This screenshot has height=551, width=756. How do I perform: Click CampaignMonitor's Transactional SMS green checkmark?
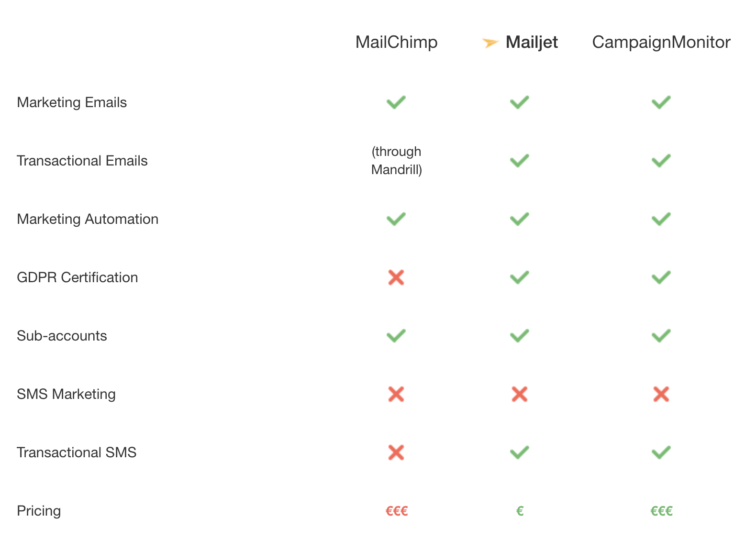[661, 452]
